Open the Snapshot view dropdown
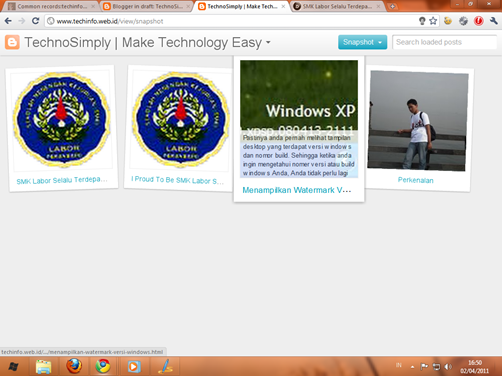Screen dimensions: 502x376 (363, 42)
